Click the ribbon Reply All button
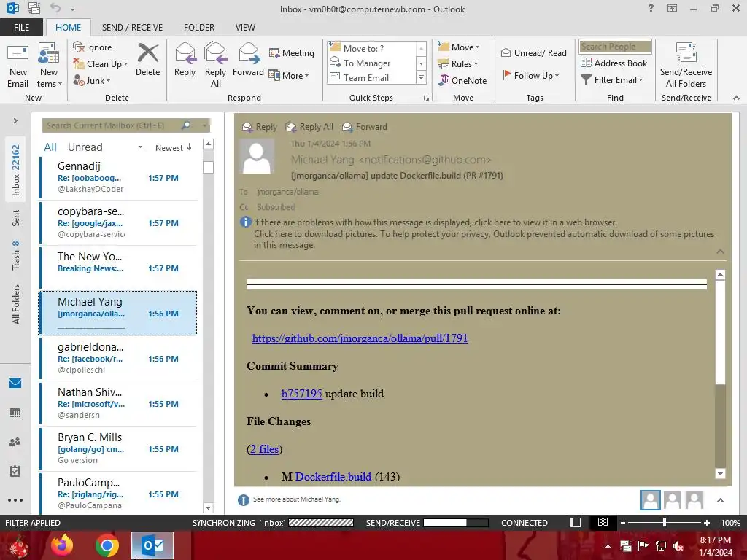The width and height of the screenshot is (747, 560). pos(215,65)
